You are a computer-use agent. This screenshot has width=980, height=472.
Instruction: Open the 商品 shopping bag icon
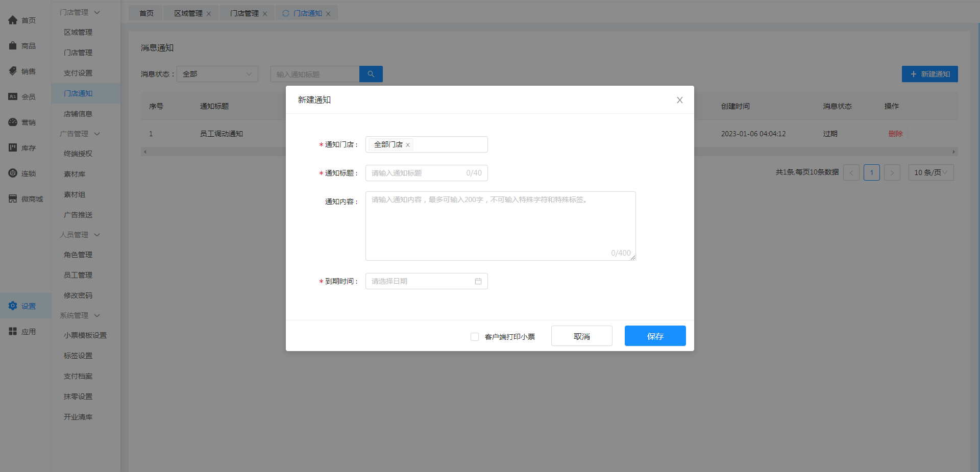click(x=13, y=46)
